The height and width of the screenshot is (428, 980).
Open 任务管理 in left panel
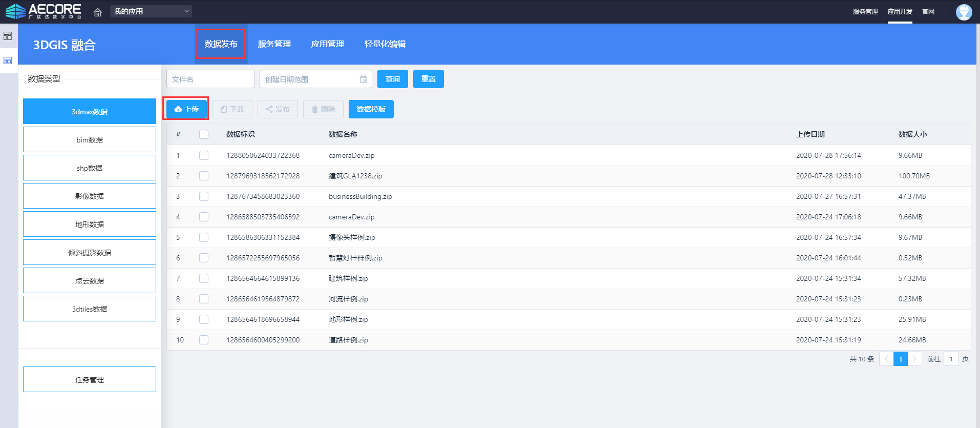90,380
